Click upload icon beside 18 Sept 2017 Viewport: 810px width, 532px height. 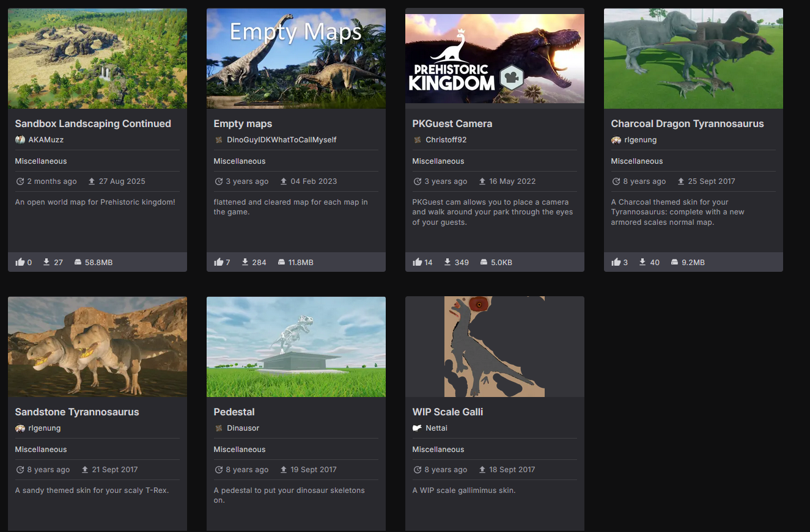click(482, 470)
